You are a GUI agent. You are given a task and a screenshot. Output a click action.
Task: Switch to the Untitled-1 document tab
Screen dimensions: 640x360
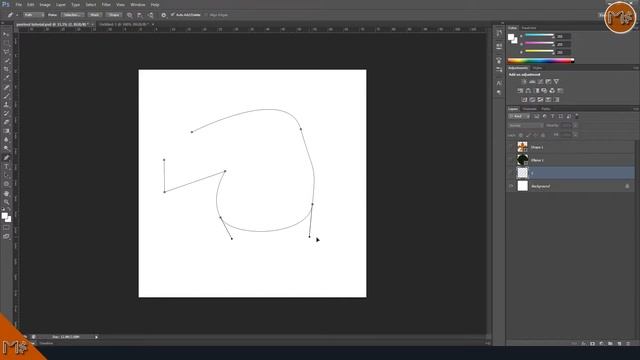(x=124, y=24)
